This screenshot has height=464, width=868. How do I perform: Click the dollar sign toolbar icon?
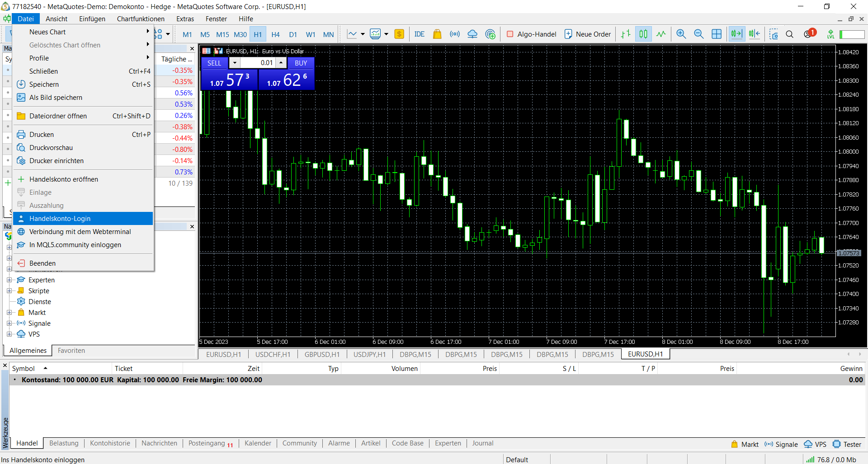[399, 34]
